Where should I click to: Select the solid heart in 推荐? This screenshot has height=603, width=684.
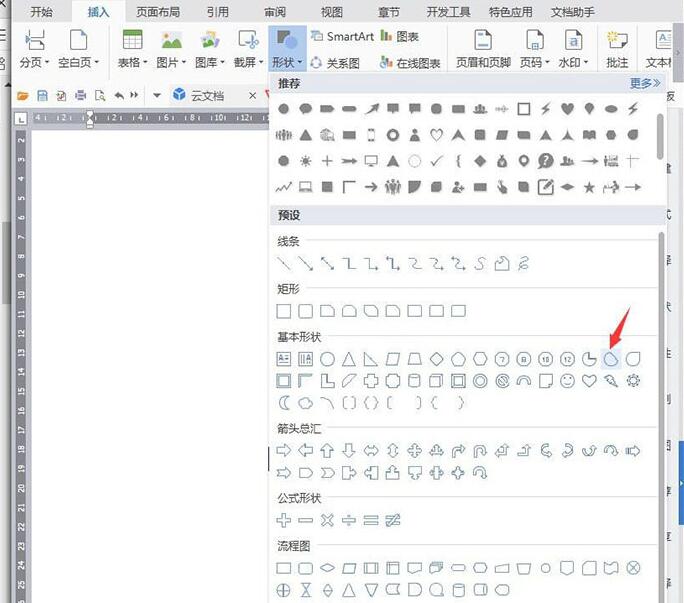click(567, 109)
